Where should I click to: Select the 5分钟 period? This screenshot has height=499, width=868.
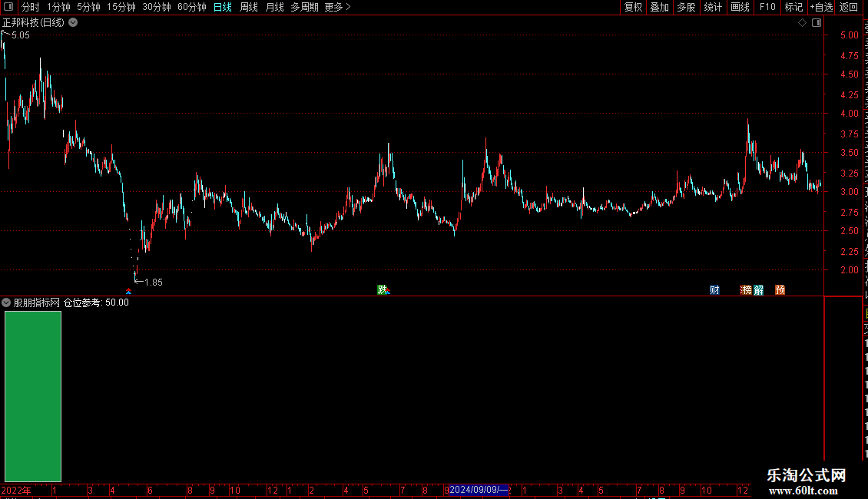coord(88,7)
